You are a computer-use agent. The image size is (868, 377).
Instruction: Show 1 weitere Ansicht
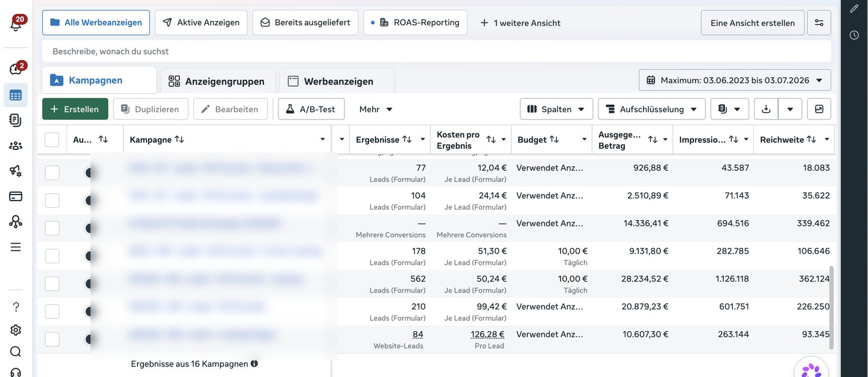[x=520, y=23]
